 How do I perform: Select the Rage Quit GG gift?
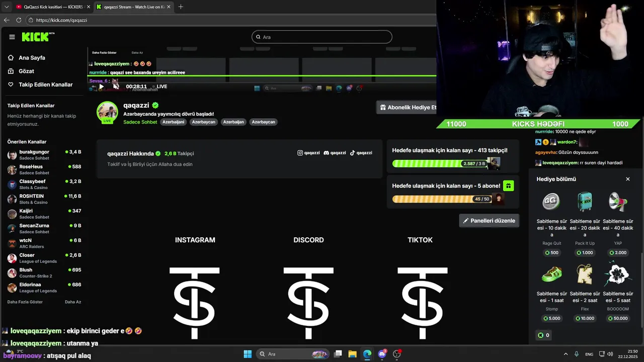pos(551,201)
